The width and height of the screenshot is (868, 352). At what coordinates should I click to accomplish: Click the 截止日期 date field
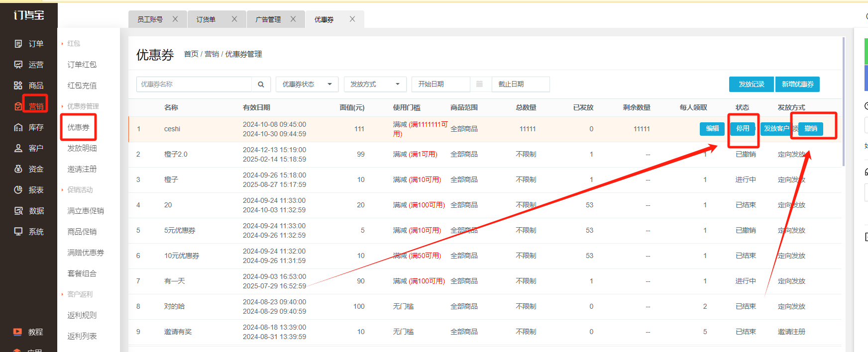521,85
